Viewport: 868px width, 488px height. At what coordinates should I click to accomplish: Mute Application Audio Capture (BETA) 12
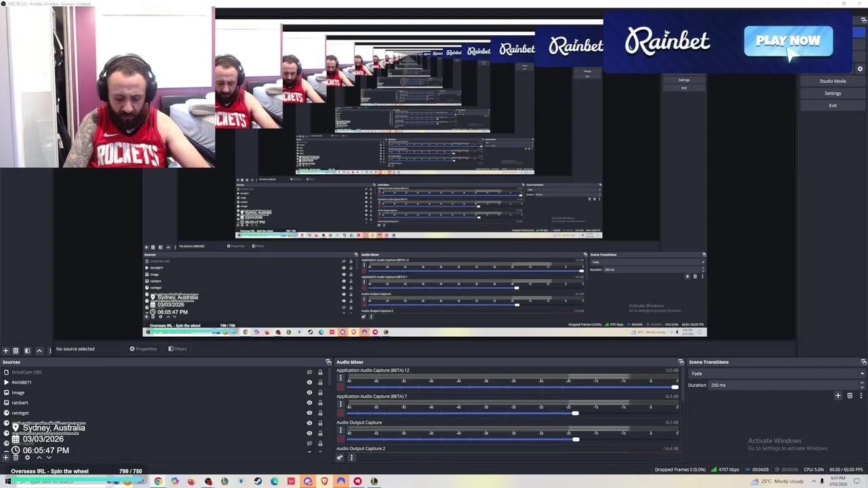[340, 387]
